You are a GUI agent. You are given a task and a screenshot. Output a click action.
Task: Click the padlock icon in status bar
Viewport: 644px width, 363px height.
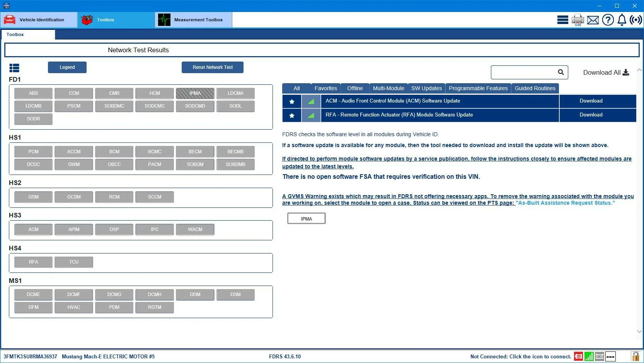coord(635,356)
